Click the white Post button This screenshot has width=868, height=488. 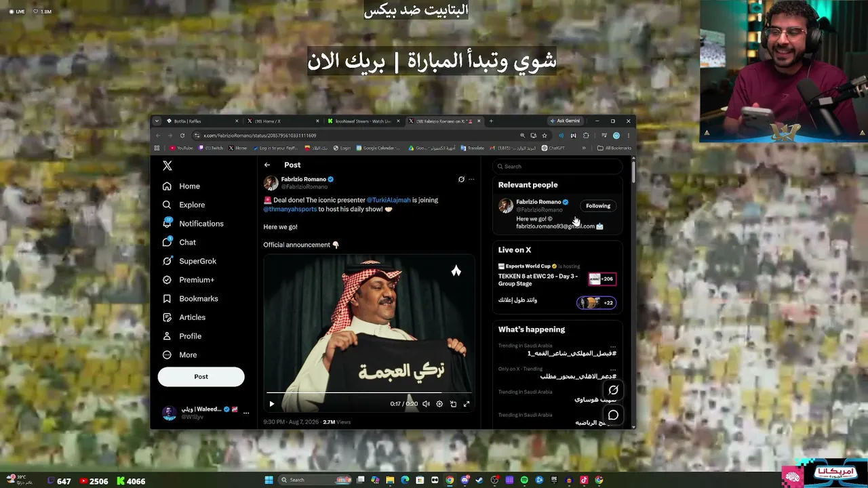(x=201, y=377)
